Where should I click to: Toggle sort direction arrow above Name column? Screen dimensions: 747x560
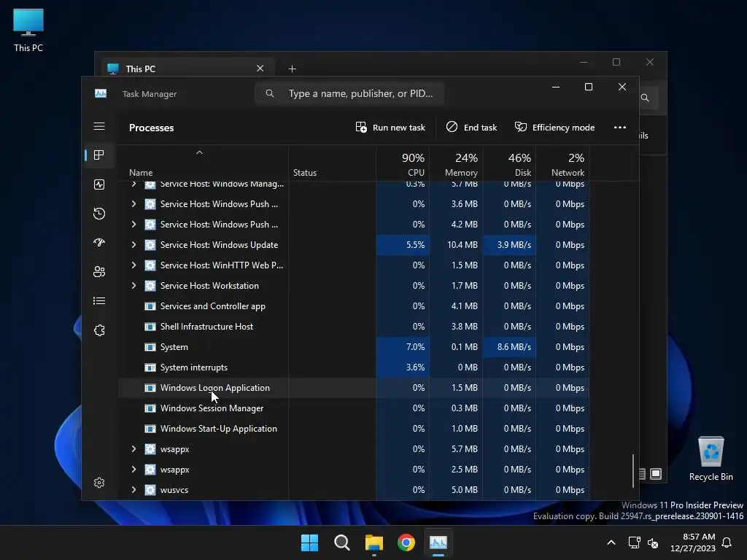(x=200, y=152)
